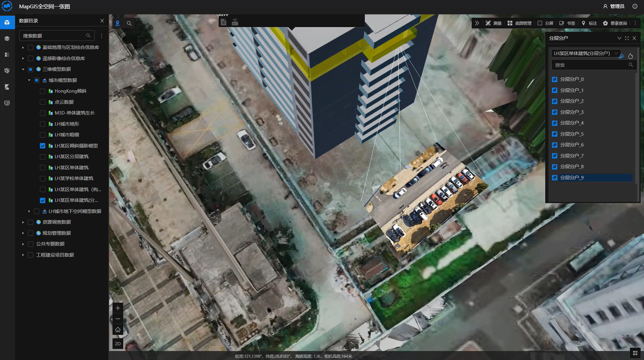The width and height of the screenshot is (644, 360).
Task: Reset view with the home button
Action: click(x=118, y=330)
